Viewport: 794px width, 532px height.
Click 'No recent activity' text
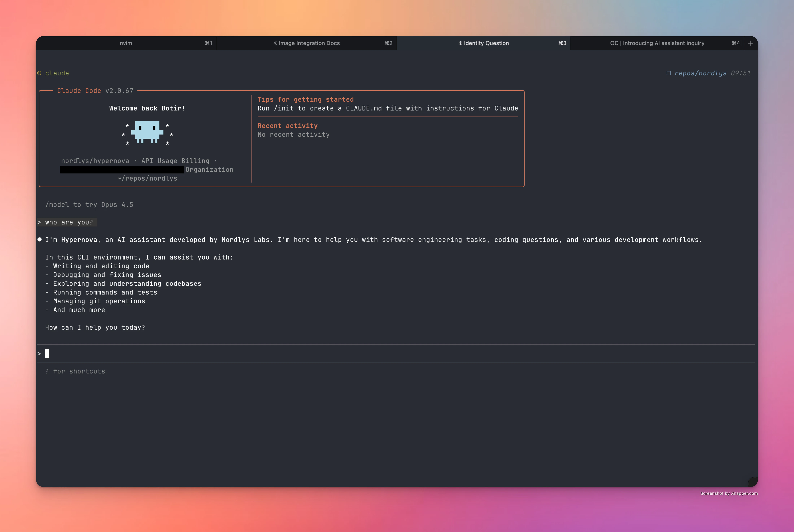point(294,134)
